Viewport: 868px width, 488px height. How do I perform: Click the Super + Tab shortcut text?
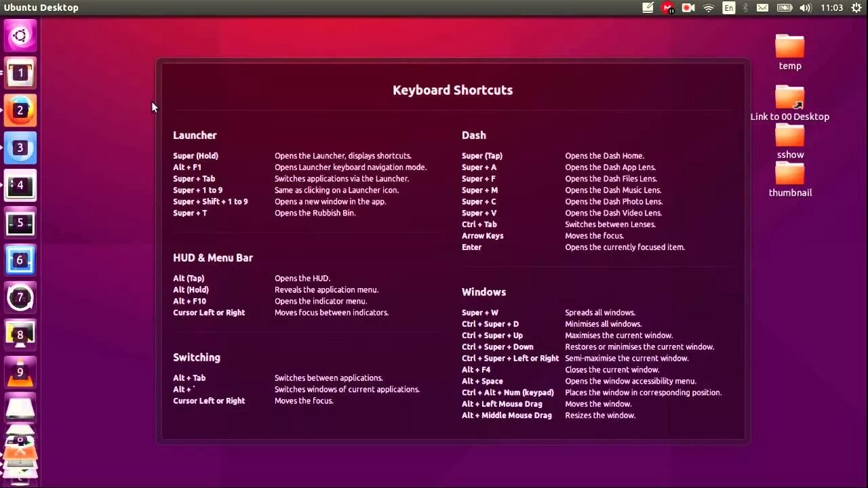[194, 179]
